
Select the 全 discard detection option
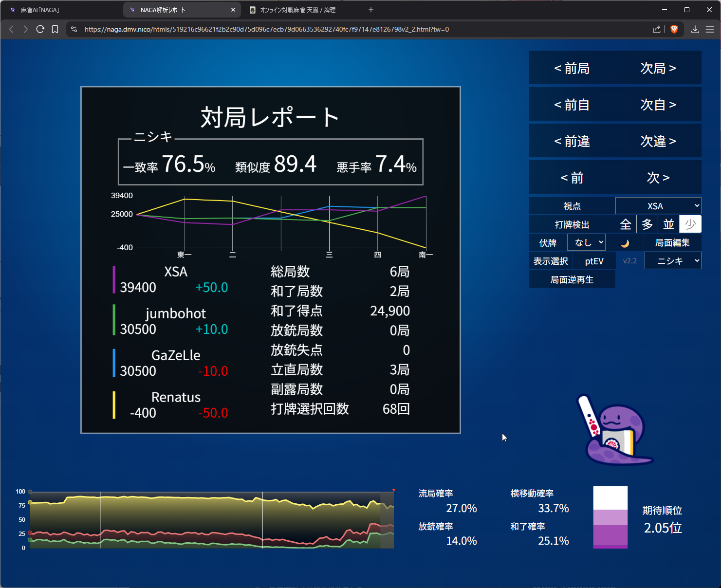point(626,224)
